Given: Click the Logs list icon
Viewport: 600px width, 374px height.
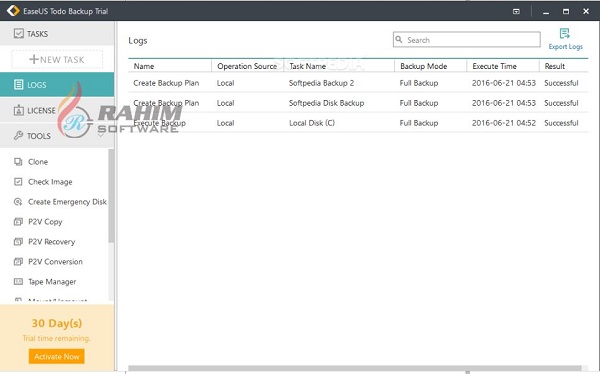Looking at the screenshot, I should pyautogui.click(x=18, y=85).
